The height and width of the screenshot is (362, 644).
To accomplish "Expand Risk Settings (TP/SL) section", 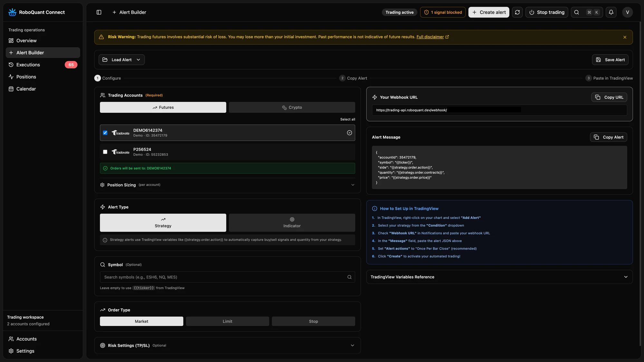I will coord(227,345).
